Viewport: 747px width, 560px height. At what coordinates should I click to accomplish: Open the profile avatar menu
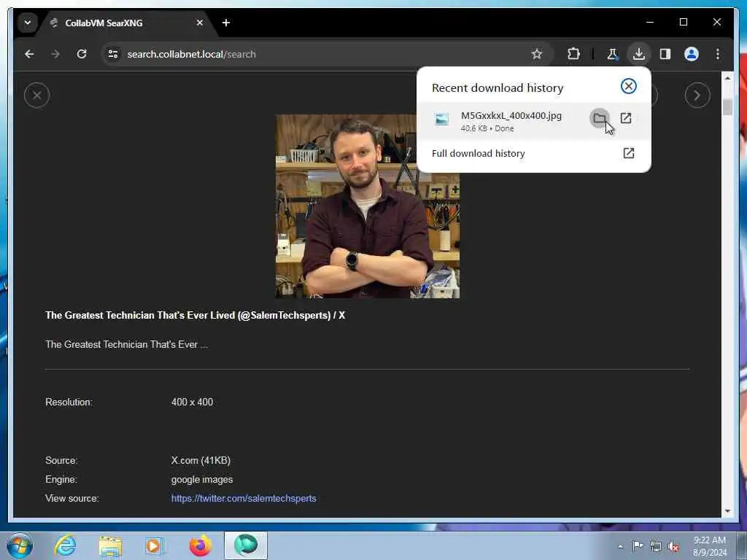tap(692, 54)
